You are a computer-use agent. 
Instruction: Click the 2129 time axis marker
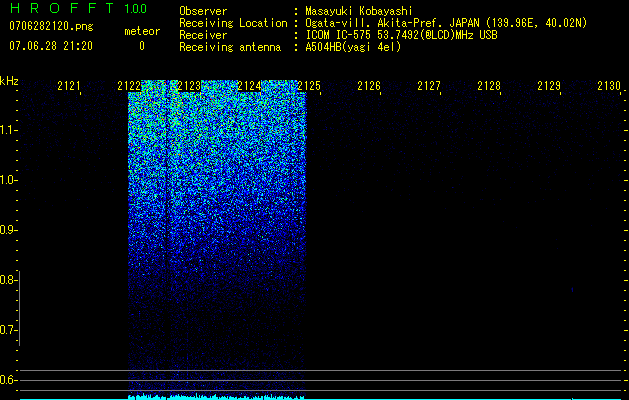[549, 86]
